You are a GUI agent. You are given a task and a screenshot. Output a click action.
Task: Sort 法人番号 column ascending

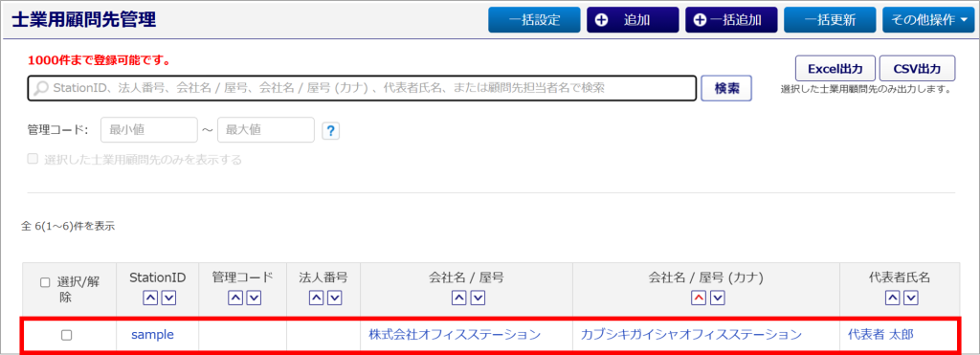(x=316, y=299)
